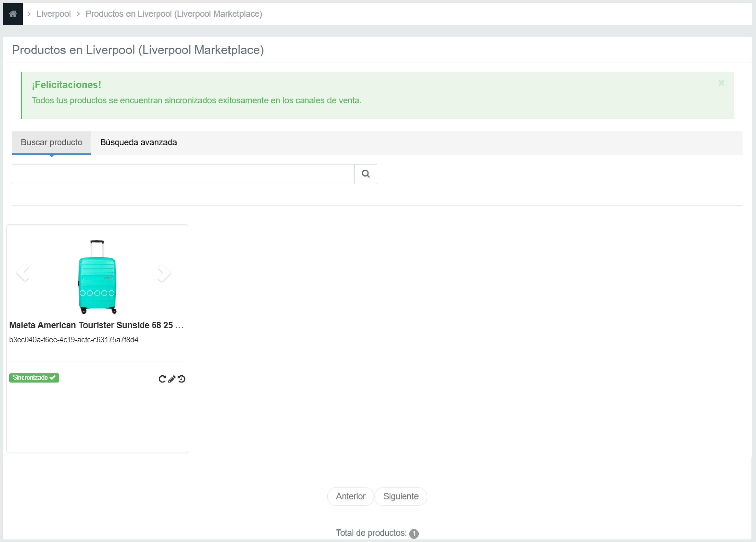The image size is (756, 542).
Task: Resync product with refresh arrow icon
Action: (x=162, y=379)
